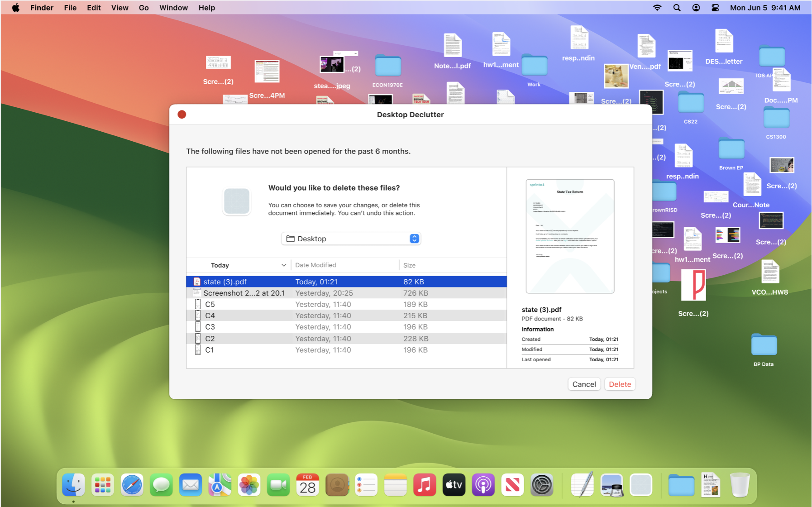This screenshot has height=507, width=812.
Task: Open the Apple TV app
Action: (x=454, y=485)
